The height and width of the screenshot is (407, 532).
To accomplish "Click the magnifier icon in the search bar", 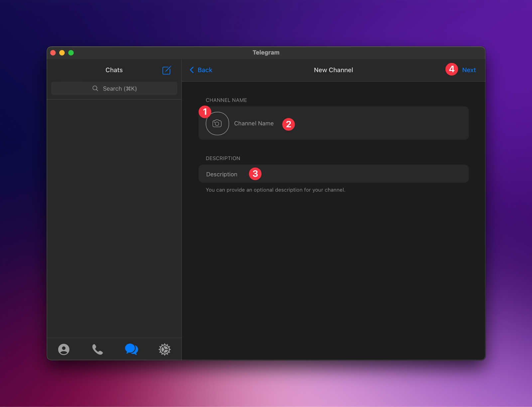I will tap(95, 89).
